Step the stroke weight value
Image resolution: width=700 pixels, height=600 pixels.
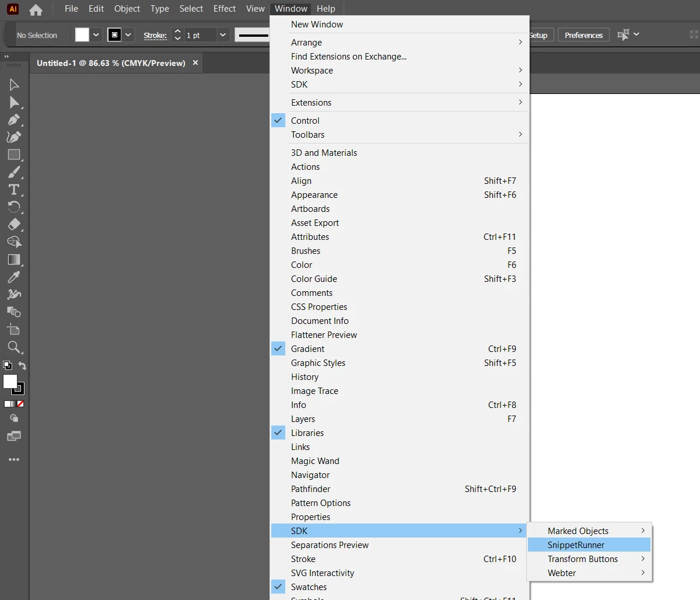click(x=177, y=35)
